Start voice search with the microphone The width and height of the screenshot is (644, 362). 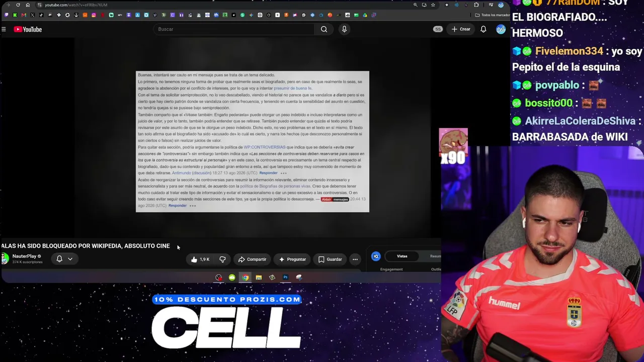point(344,29)
